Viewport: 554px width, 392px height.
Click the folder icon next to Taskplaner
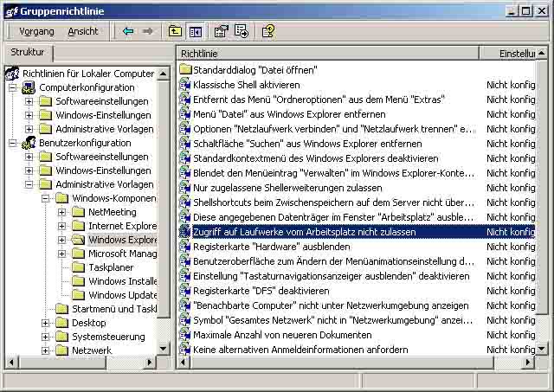pyautogui.click(x=78, y=267)
